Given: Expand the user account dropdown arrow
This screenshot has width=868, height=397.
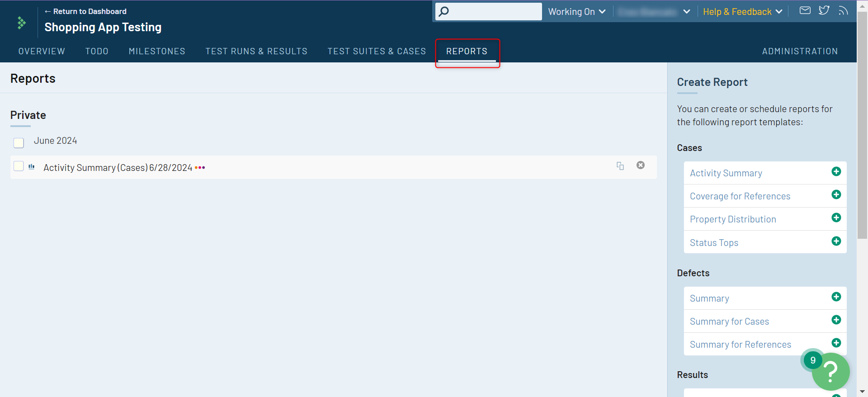Looking at the screenshot, I should tap(686, 12).
